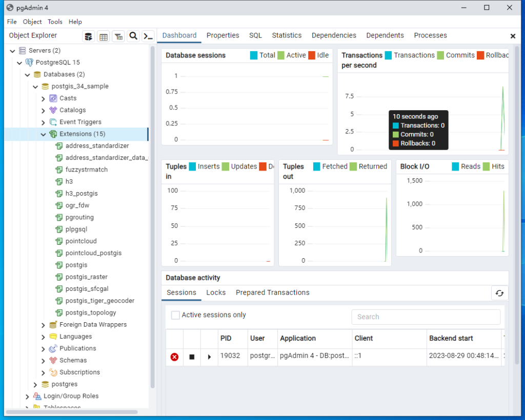
Task: Toggle Commits legend swatch in Transactions chart
Action: coord(440,55)
